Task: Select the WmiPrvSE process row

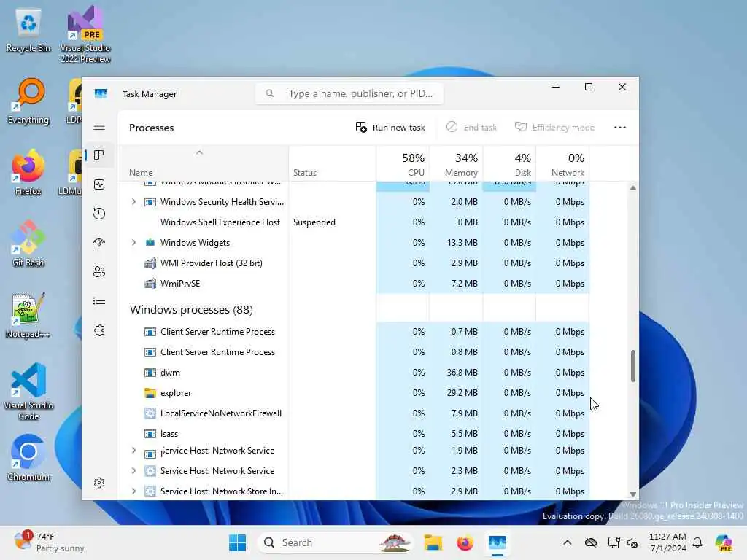Action: (x=354, y=284)
